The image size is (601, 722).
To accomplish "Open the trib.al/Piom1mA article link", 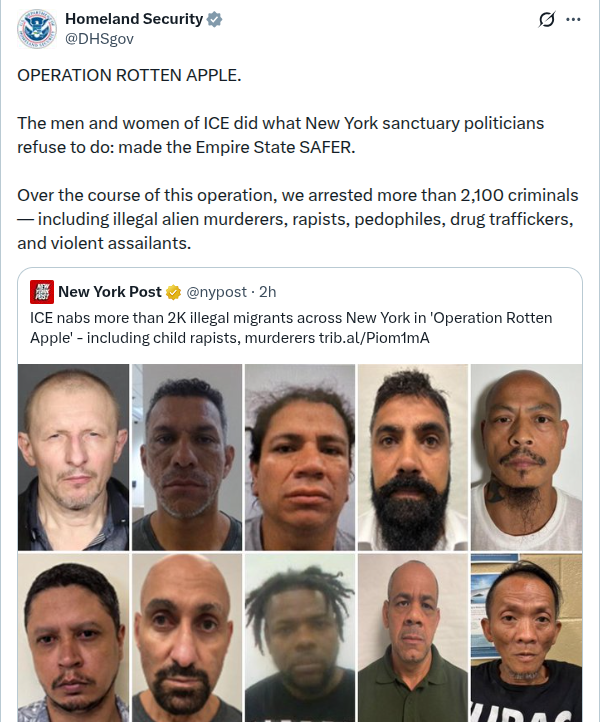I will tap(374, 338).
